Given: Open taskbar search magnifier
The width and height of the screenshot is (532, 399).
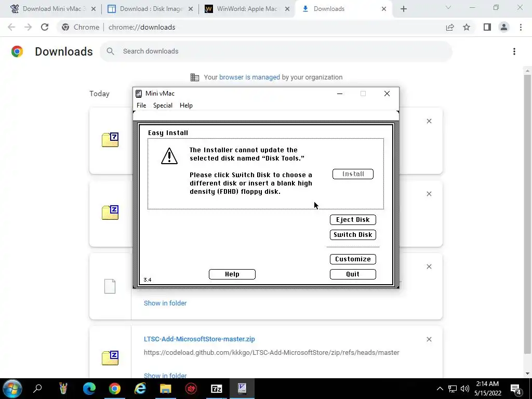Looking at the screenshot, I should [x=37, y=389].
